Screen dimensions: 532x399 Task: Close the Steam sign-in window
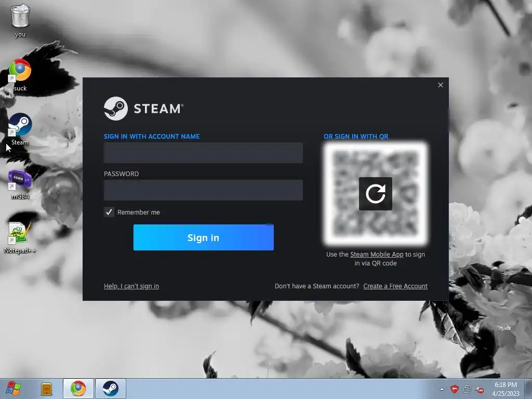(x=440, y=85)
